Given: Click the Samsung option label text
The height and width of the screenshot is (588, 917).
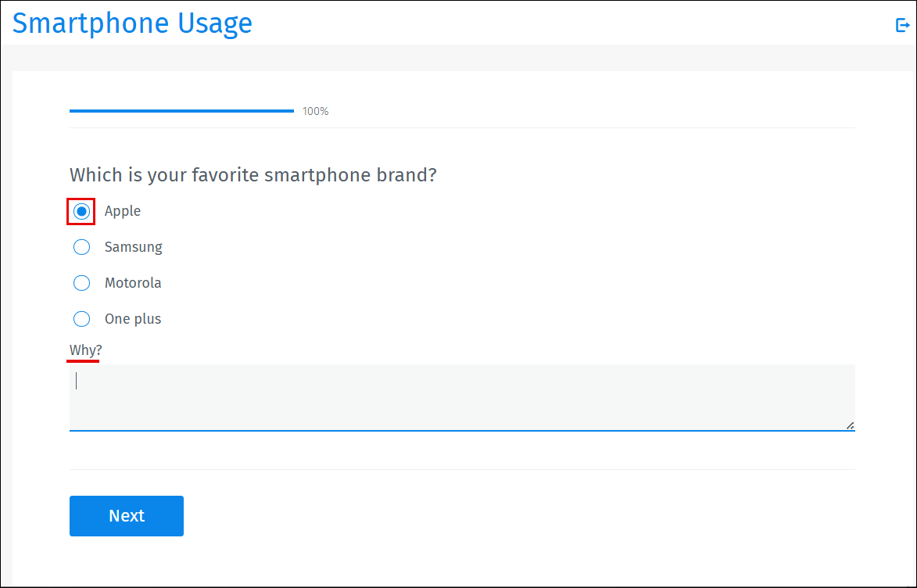Looking at the screenshot, I should 133,246.
